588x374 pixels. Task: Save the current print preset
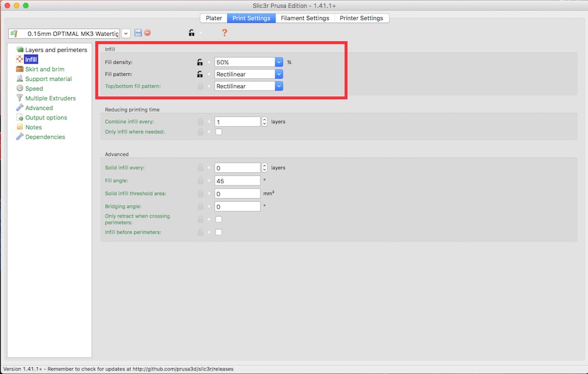click(138, 33)
